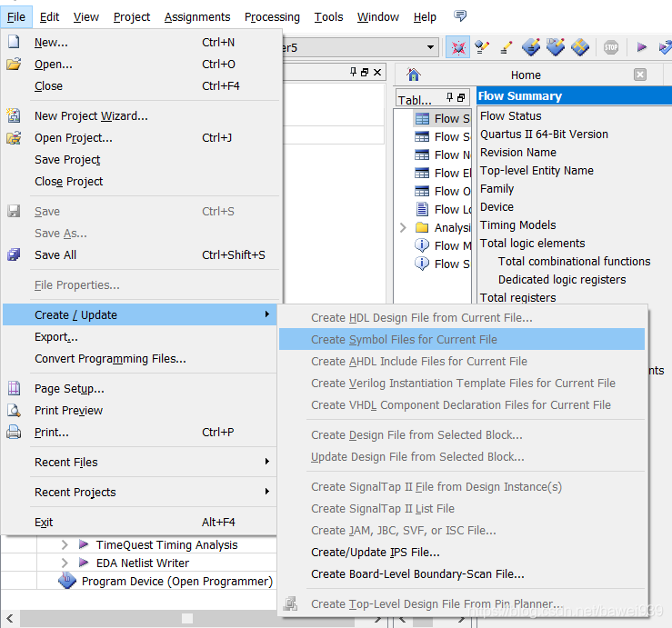Image resolution: width=672 pixels, height=628 pixels.
Task: Click the horizontal scrollbar thumb in task pane
Action: tap(186, 618)
